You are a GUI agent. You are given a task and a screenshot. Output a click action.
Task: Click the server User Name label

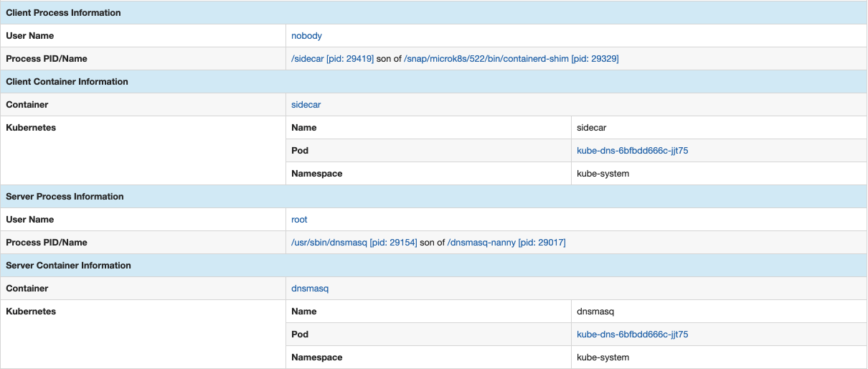[29, 219]
